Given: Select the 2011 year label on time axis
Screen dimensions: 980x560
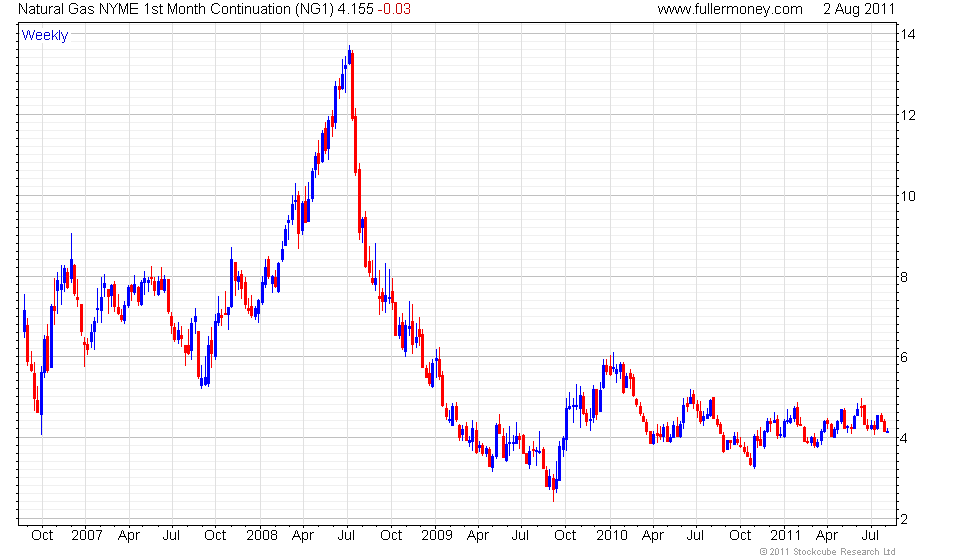Looking at the screenshot, I should click(x=785, y=536).
